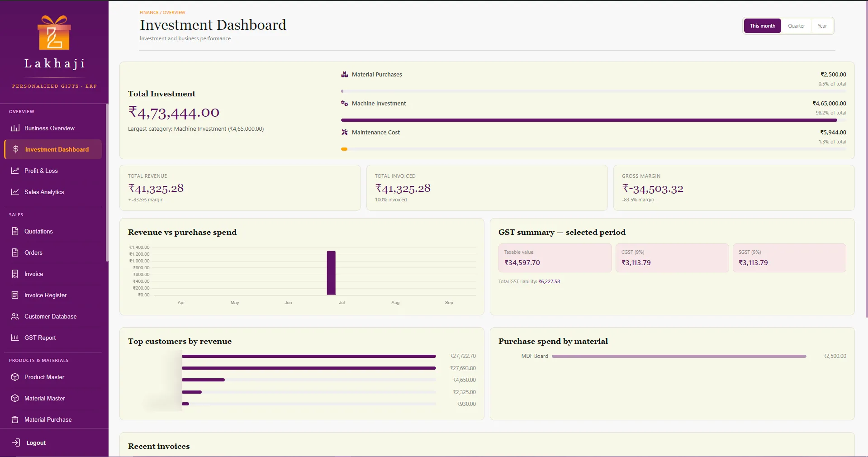Click the Material Purchases boxes icon
Viewport: 868px width, 457px height.
[x=344, y=74]
